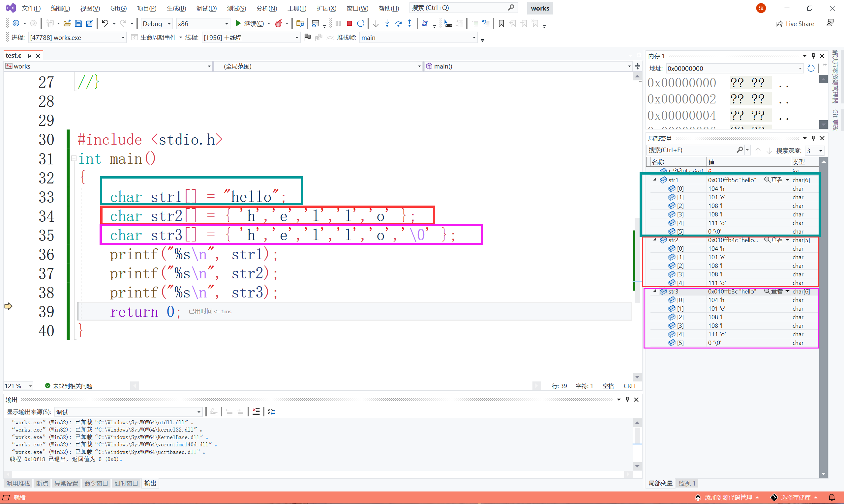Clear all output with red X icon
Image resolution: width=844 pixels, height=504 pixels.
256,412
